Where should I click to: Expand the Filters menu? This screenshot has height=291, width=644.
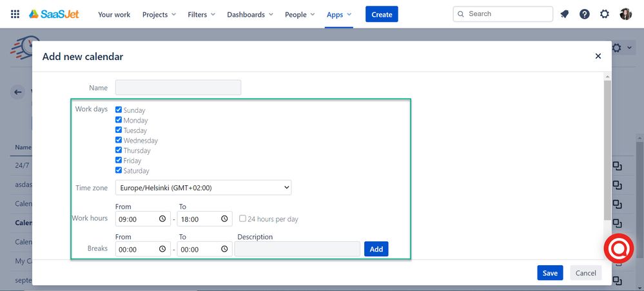201,14
